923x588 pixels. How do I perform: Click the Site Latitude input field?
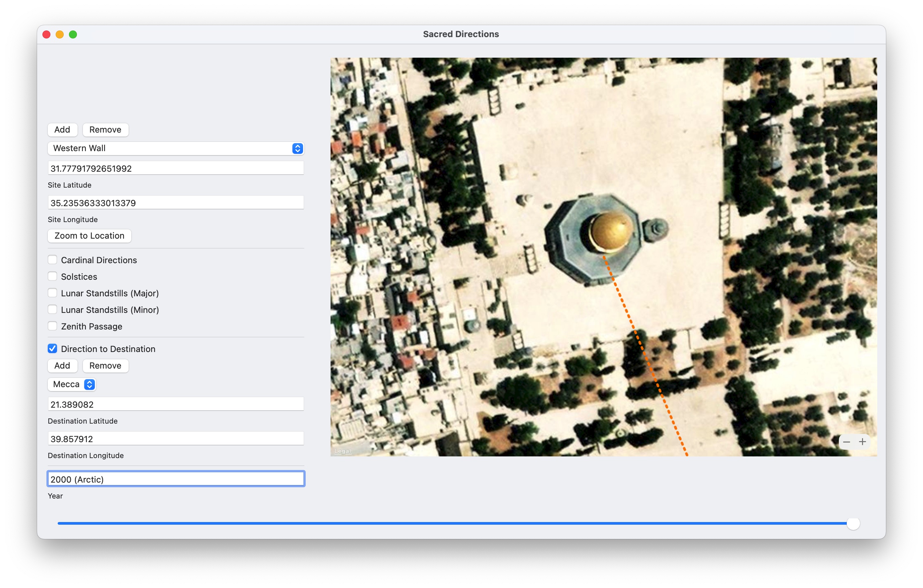[x=176, y=168]
